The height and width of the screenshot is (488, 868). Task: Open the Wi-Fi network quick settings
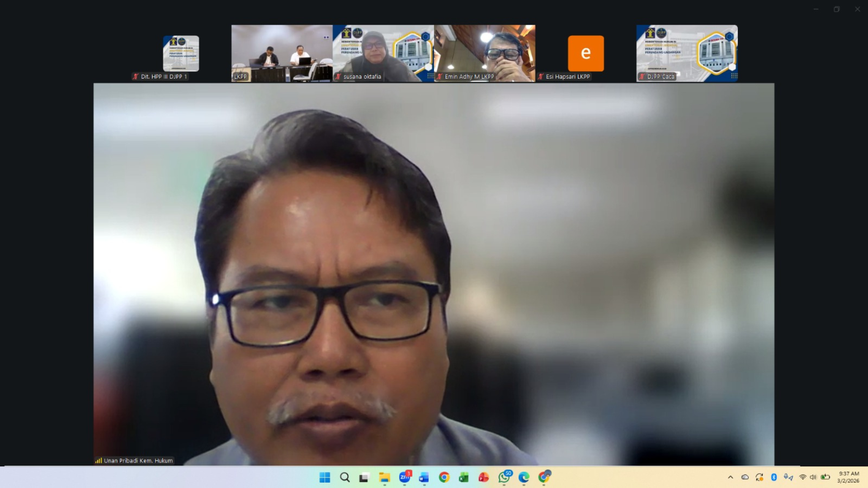coord(803,477)
